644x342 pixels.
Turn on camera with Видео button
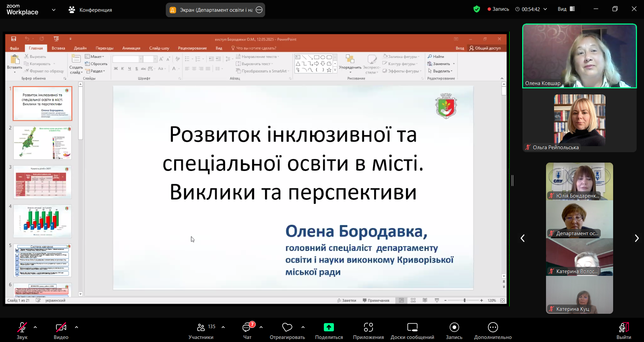pyautogui.click(x=61, y=327)
